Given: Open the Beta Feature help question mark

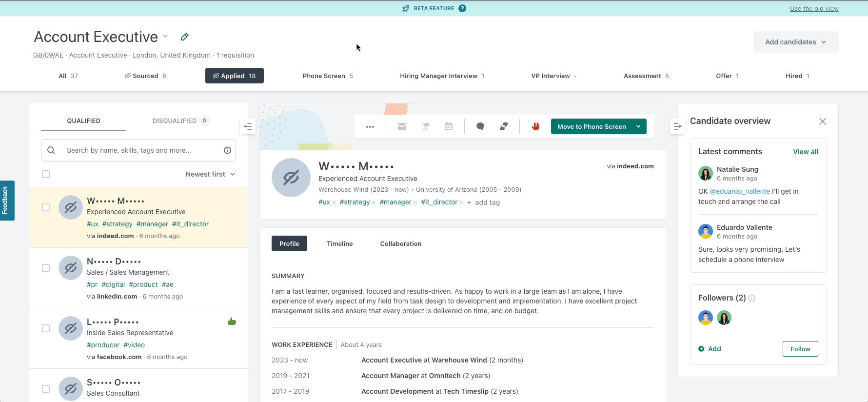Looking at the screenshot, I should [462, 8].
